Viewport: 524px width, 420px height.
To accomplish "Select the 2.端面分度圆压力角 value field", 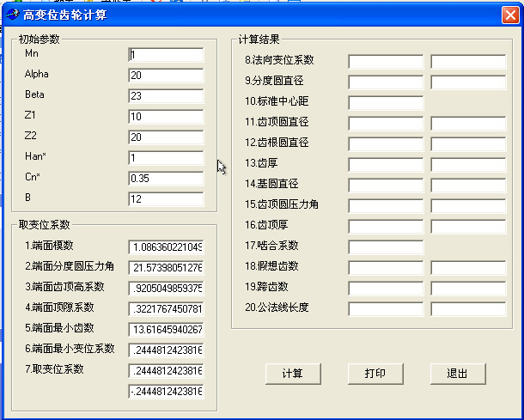I will point(165,268).
